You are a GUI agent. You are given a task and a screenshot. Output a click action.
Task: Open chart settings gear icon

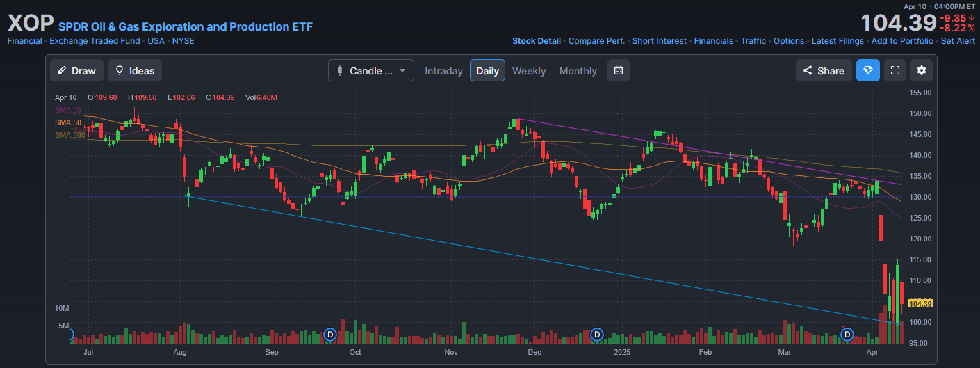pyautogui.click(x=922, y=70)
